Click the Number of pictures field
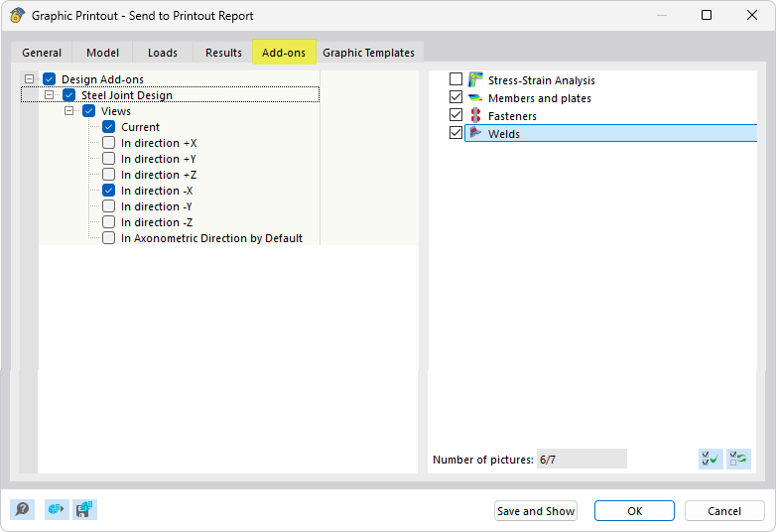This screenshot has height=532, width=776. 581,460
